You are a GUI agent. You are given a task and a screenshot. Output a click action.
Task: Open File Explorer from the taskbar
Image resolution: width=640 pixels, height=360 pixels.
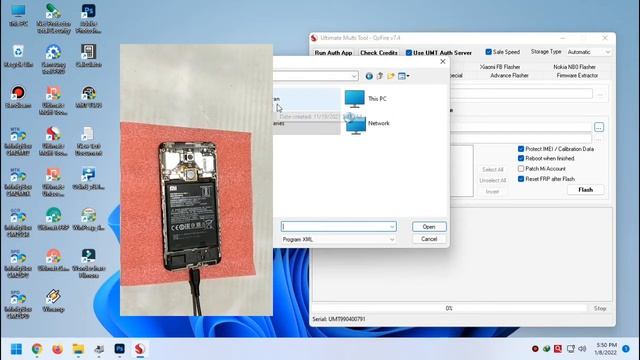pos(78,349)
